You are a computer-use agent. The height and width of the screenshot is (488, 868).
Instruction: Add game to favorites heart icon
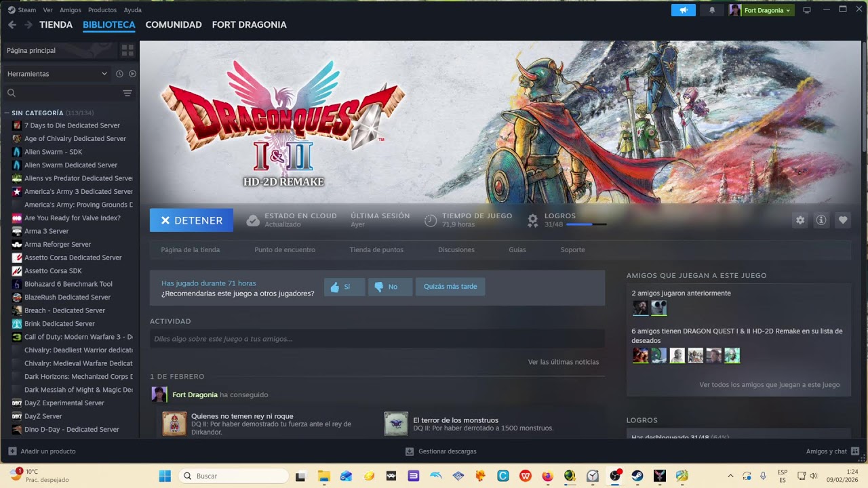tap(843, 220)
